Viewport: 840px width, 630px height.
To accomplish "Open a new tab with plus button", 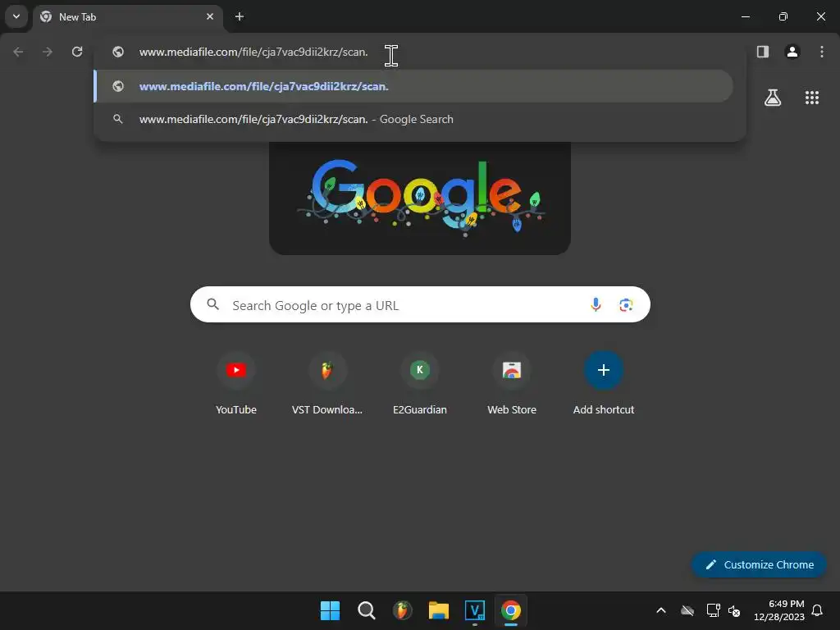I will (x=240, y=16).
